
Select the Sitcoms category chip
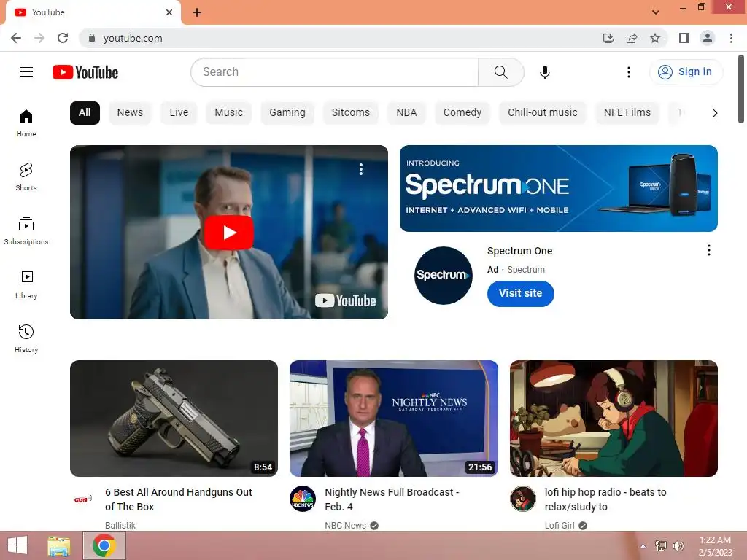click(x=351, y=113)
